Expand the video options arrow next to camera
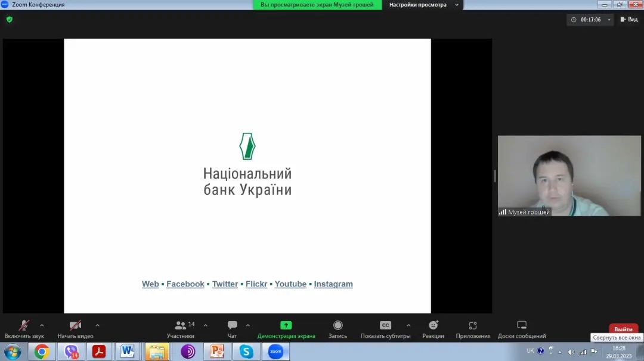This screenshot has width=644, height=361. tap(97, 325)
